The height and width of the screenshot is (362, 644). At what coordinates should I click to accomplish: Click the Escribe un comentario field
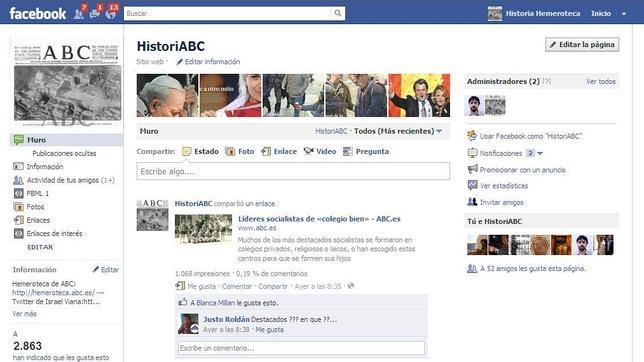tap(301, 348)
